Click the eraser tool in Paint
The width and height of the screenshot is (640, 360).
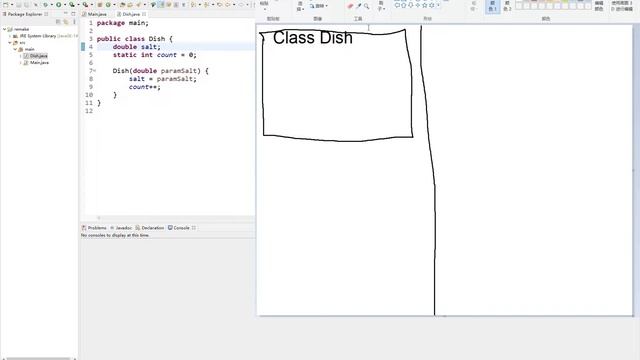pyautogui.click(x=350, y=6)
